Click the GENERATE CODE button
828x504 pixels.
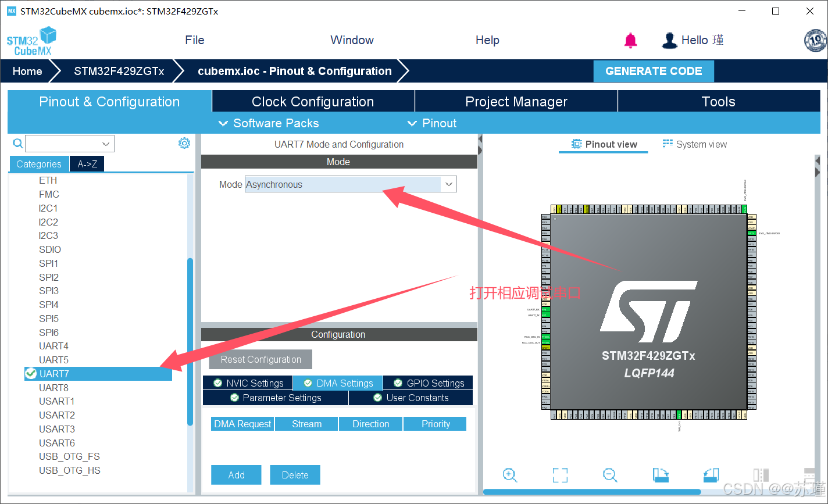point(654,71)
